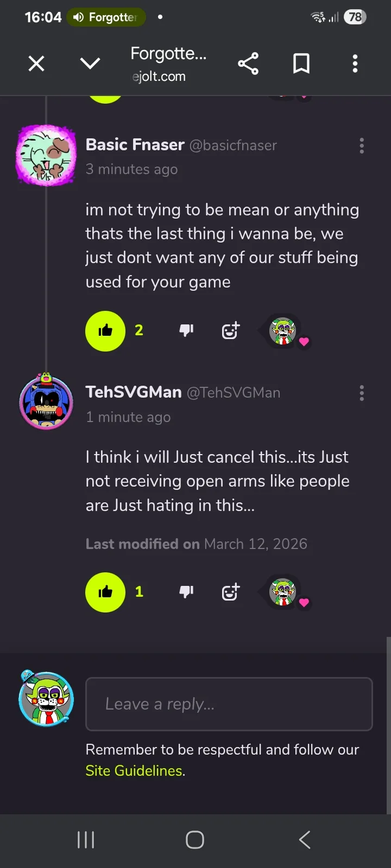391x868 pixels.
Task: Open options menu for Basic Fnaser's comment
Action: pyautogui.click(x=362, y=145)
